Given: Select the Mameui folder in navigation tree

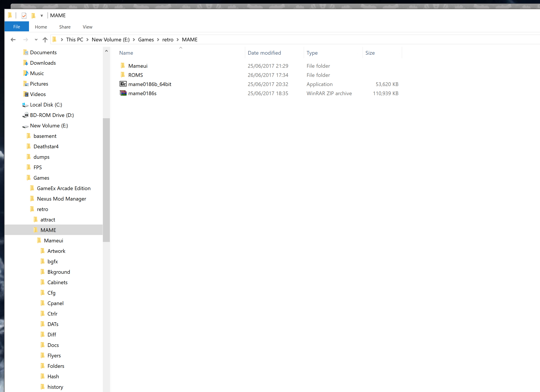Looking at the screenshot, I should 53,241.
